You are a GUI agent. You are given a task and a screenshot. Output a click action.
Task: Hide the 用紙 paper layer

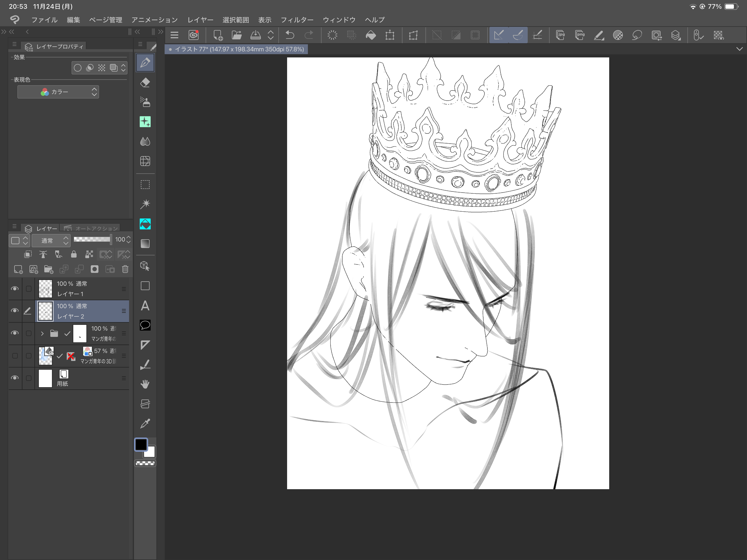pos(15,378)
